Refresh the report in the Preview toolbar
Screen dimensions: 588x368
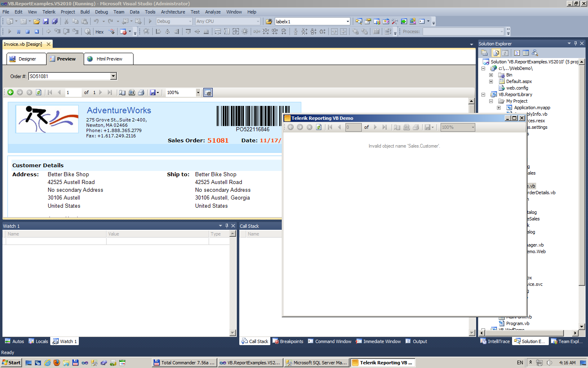coord(38,92)
